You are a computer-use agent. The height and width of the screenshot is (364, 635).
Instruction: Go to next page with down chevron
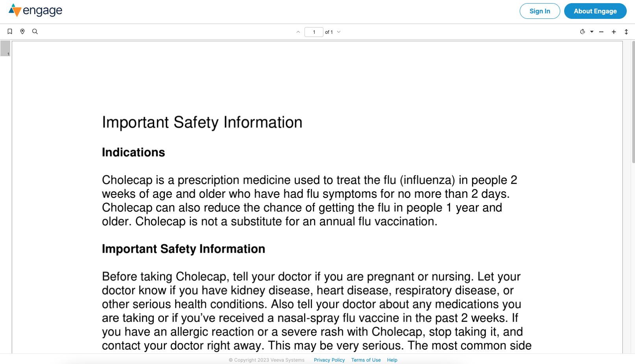(x=339, y=32)
